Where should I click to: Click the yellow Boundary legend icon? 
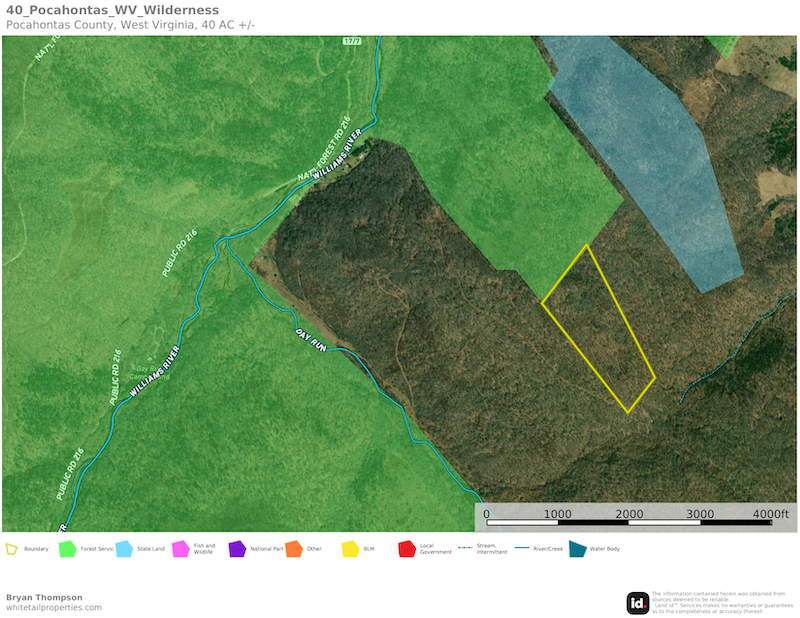(x=12, y=549)
